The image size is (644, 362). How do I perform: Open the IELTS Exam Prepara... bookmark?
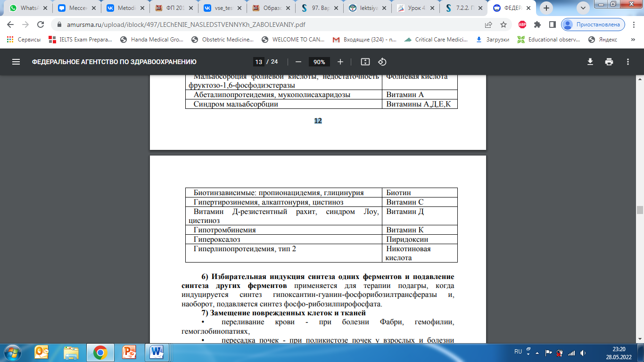tap(80, 40)
